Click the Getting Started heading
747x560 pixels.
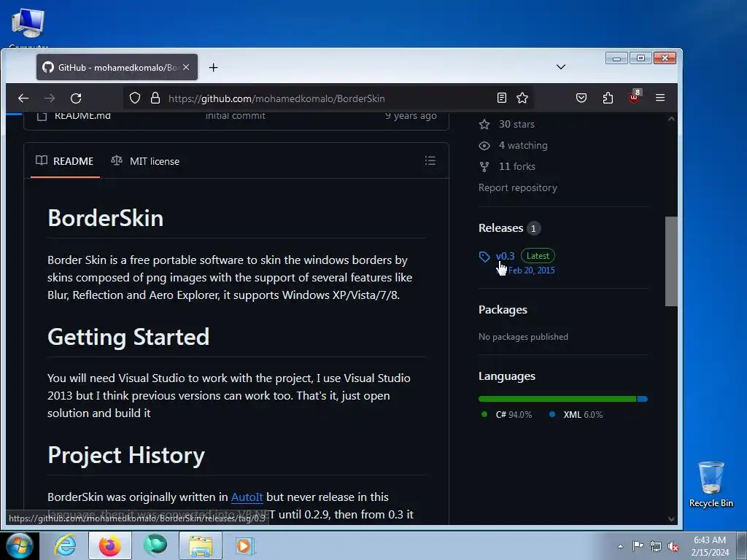click(x=128, y=337)
